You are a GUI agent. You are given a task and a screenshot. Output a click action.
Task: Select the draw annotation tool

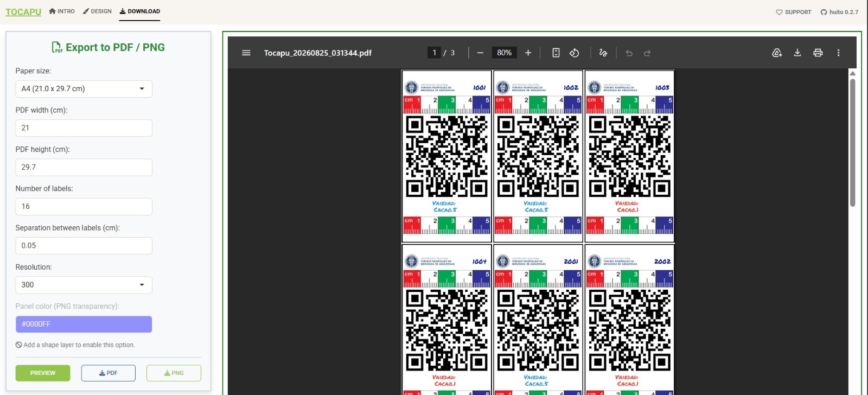point(603,53)
